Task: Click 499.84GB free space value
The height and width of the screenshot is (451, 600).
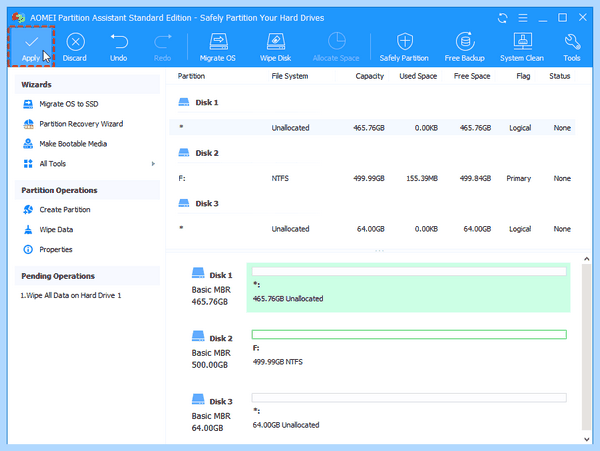Action: click(475, 178)
